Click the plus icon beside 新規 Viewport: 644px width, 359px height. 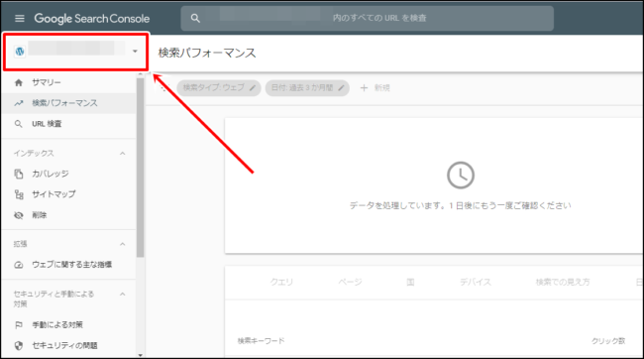click(364, 87)
